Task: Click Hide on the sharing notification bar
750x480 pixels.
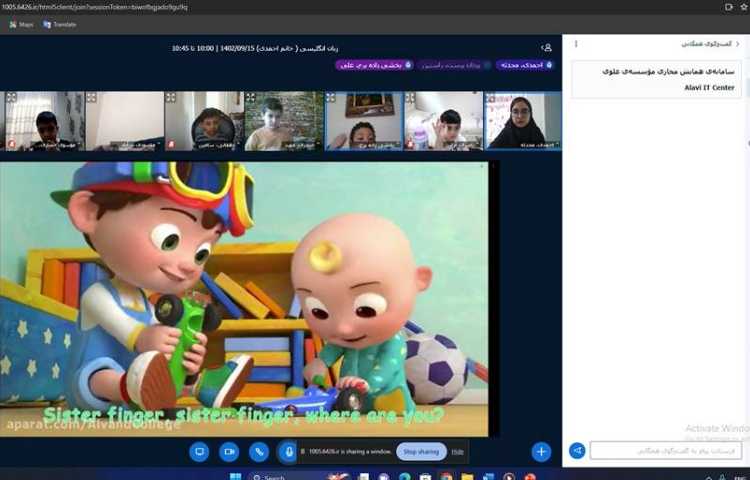Action: click(x=457, y=452)
